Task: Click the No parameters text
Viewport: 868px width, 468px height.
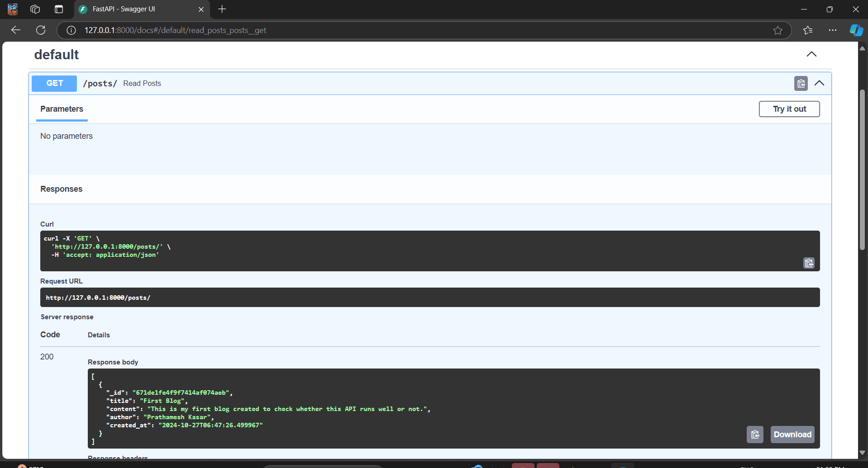Action: 66,136
